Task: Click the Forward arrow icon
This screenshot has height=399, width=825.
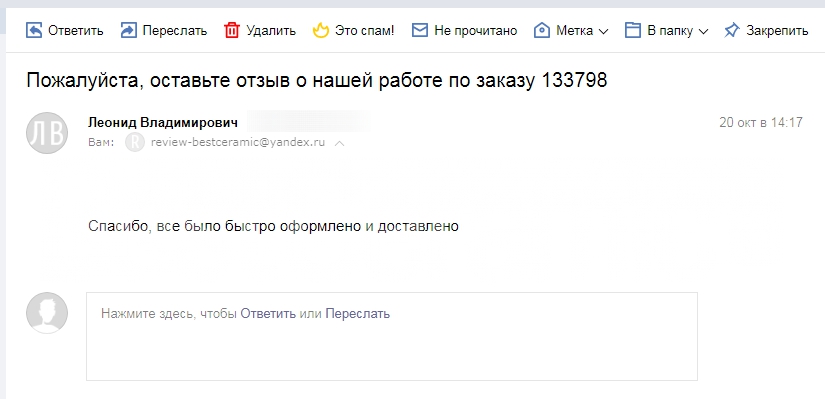Action: [x=128, y=31]
